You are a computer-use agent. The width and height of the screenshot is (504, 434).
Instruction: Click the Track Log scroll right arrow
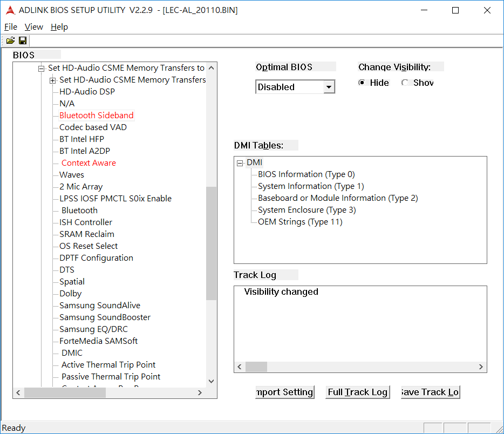(481, 367)
